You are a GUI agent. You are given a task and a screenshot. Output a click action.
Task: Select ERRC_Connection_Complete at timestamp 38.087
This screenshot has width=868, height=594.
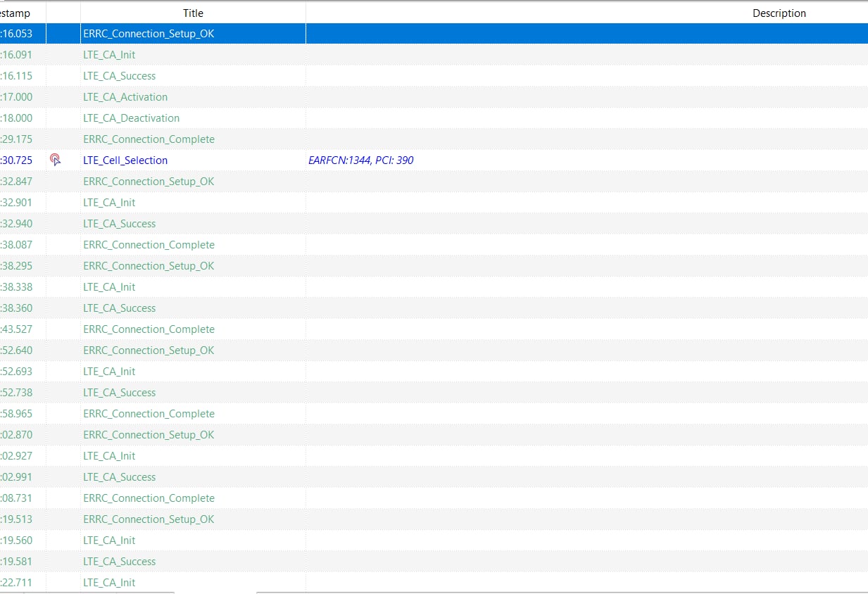(x=149, y=244)
